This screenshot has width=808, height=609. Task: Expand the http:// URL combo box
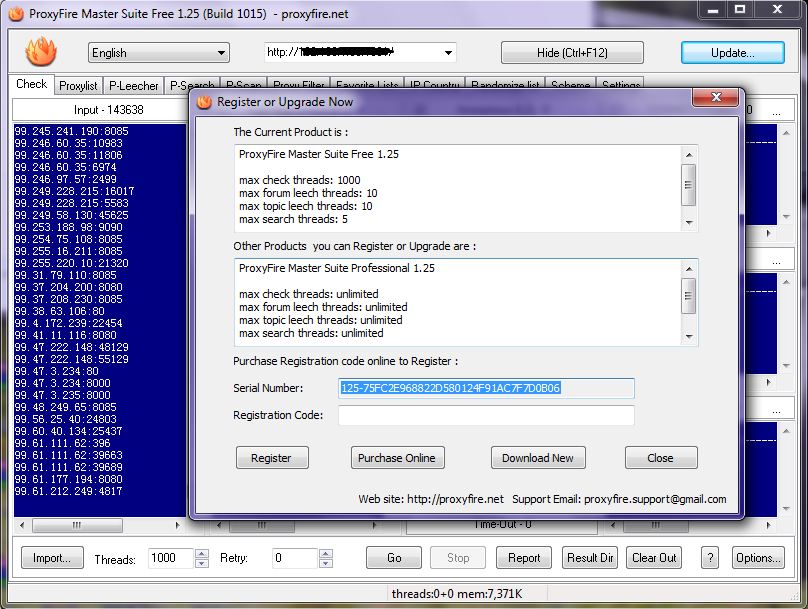(448, 53)
